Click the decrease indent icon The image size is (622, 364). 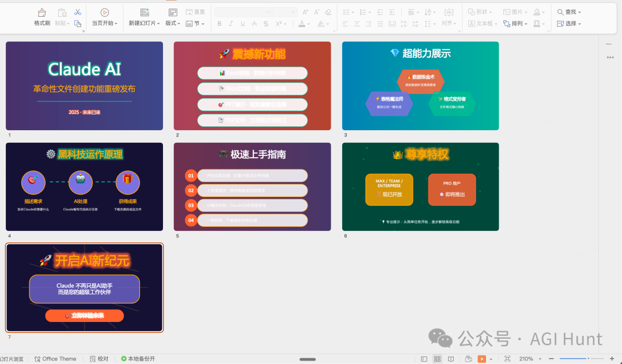point(380,12)
